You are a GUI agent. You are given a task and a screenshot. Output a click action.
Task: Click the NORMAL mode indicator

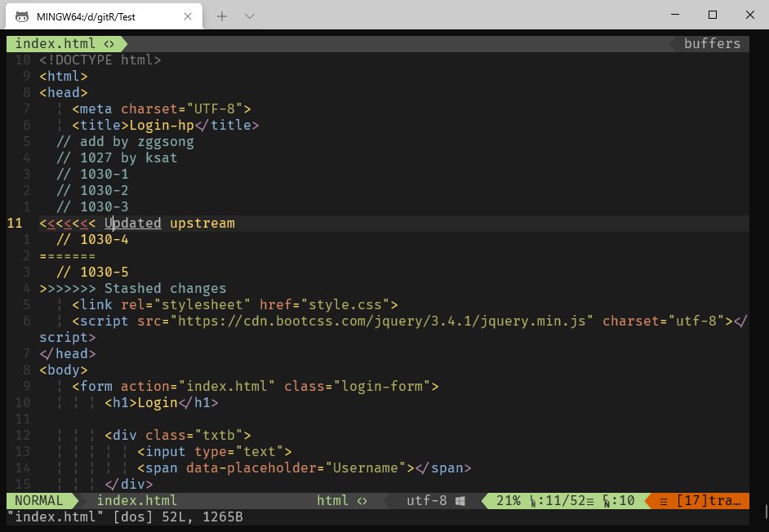click(38, 500)
